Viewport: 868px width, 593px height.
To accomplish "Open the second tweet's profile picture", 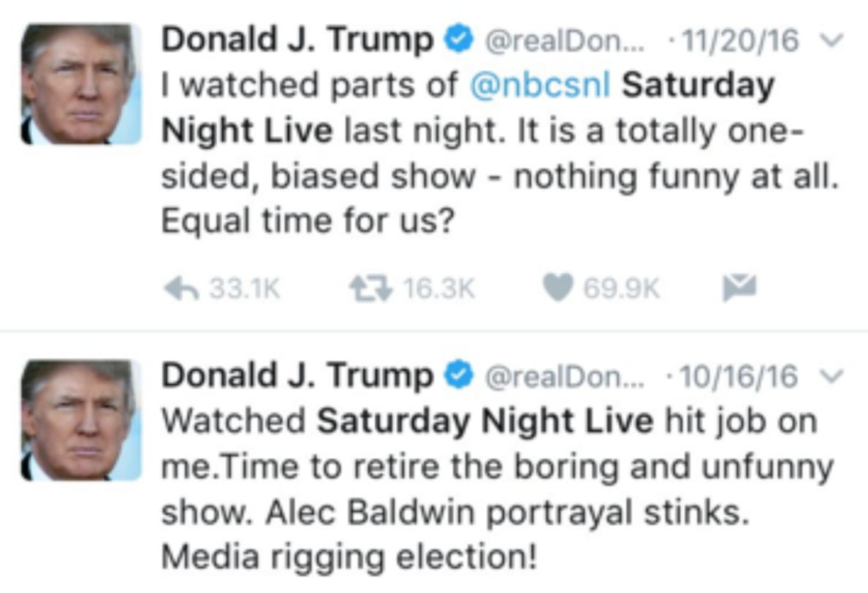I will 81,420.
